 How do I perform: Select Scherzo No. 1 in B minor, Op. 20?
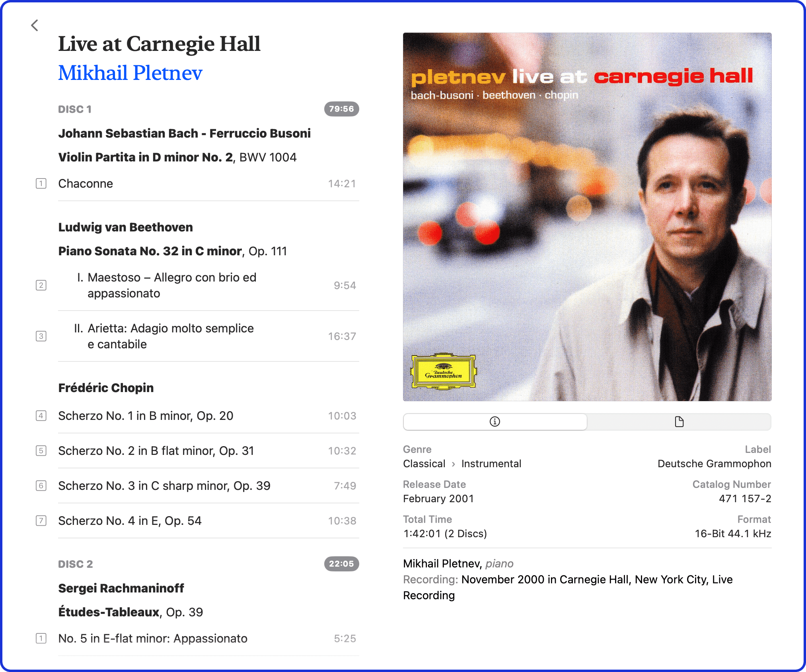click(146, 416)
